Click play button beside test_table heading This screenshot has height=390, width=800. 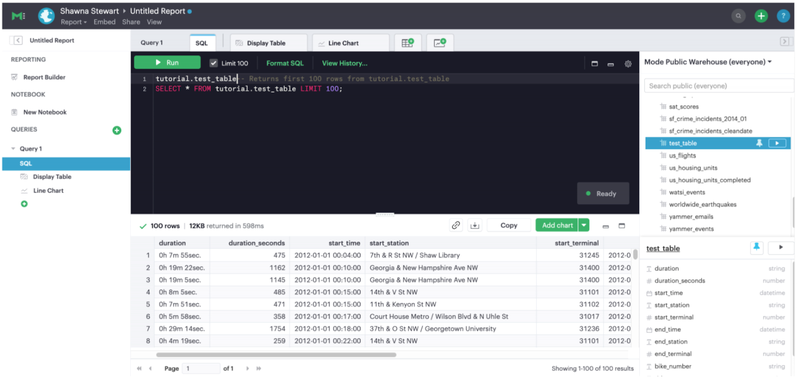pos(780,248)
